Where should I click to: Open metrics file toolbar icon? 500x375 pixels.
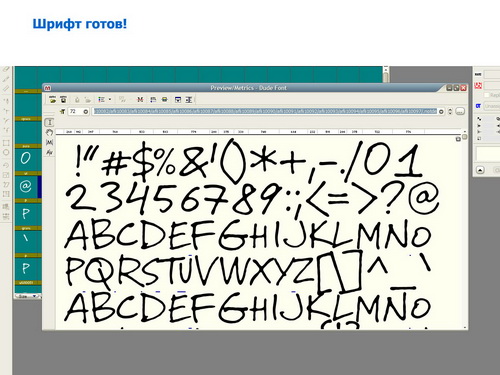(x=53, y=99)
